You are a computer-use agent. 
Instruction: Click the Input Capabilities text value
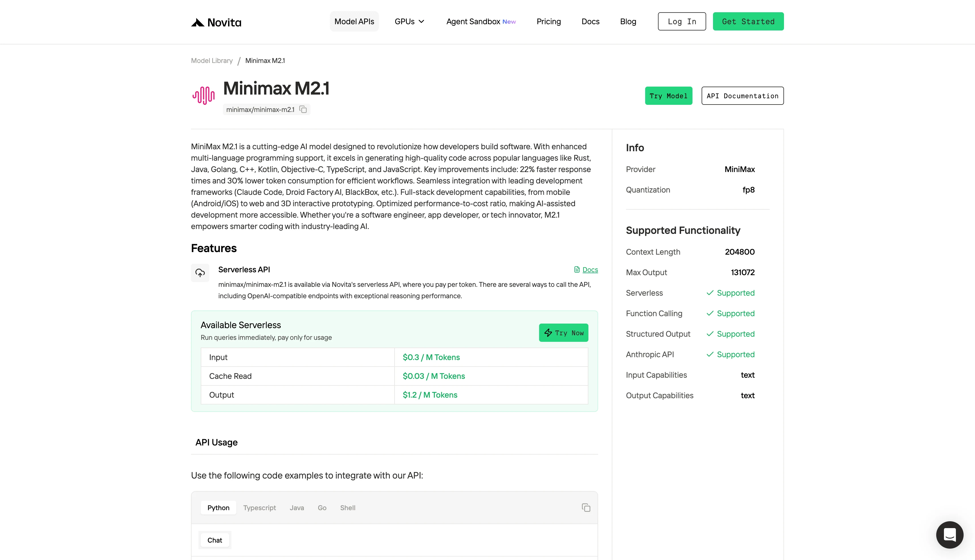747,375
